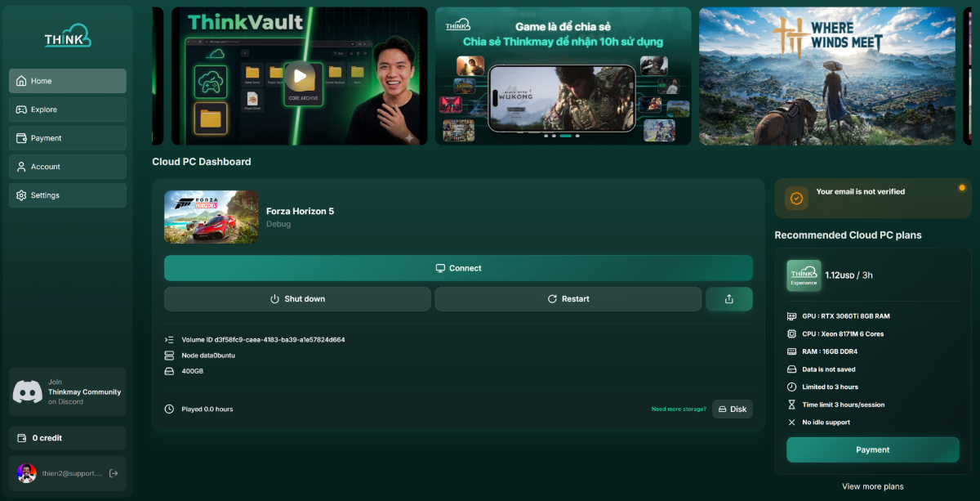Select the first carousel indicator dot
Image resolution: width=980 pixels, height=501 pixels.
(x=546, y=135)
